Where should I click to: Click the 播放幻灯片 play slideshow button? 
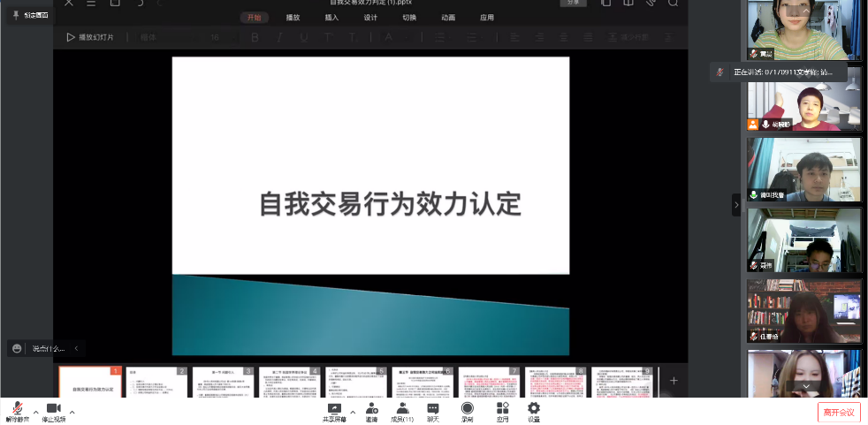[x=90, y=37]
